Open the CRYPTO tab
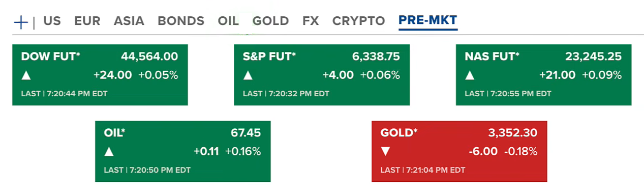Viewport: 644px width, 194px height. (359, 21)
